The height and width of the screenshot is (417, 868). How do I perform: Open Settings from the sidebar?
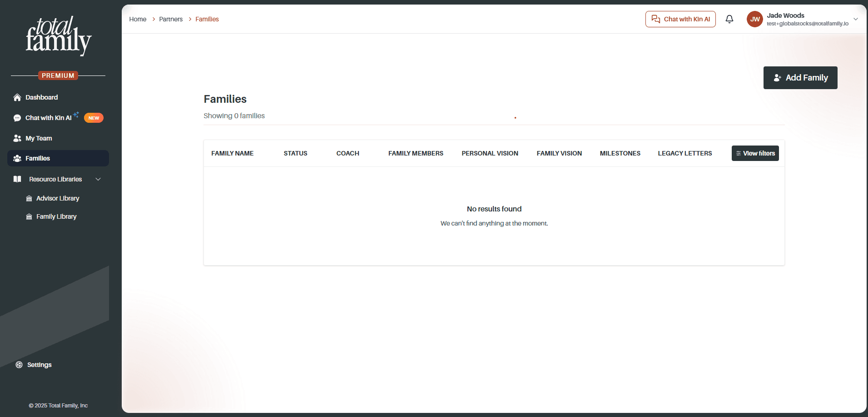tap(40, 365)
